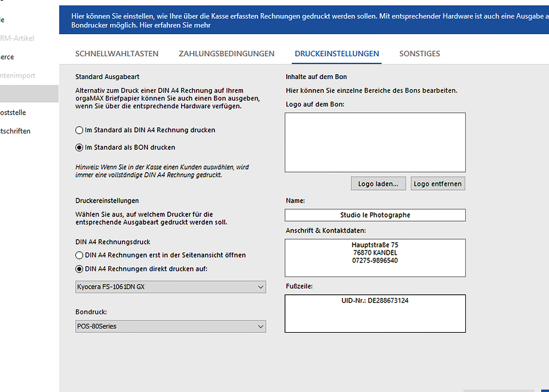Select the DRUCKEINSTELLUNGEN tab
The width and height of the screenshot is (549, 392).
[x=337, y=54]
